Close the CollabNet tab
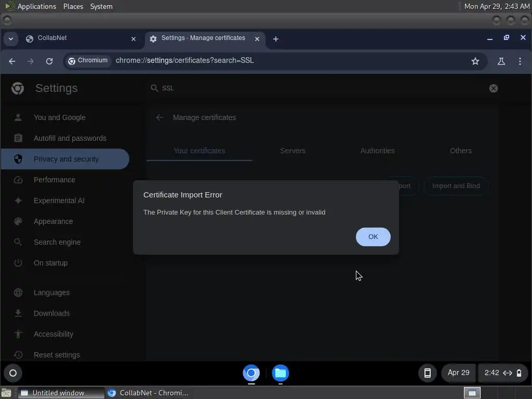 134,39
